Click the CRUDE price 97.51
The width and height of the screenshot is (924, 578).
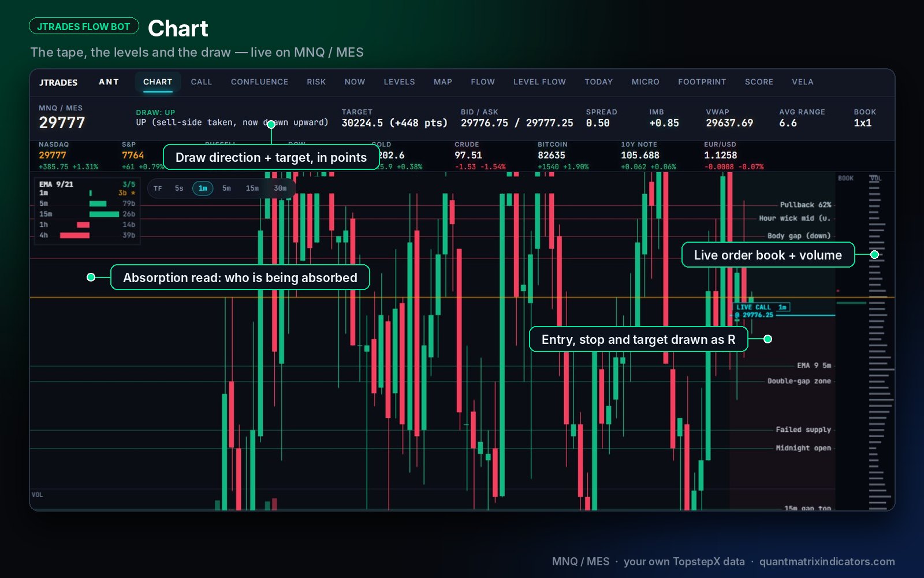pos(468,155)
